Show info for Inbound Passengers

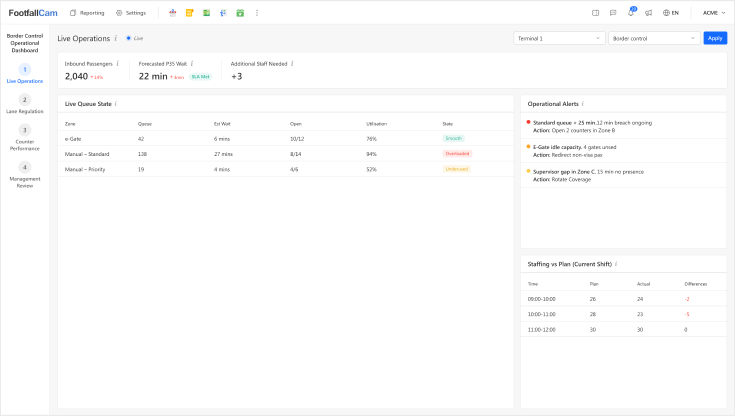[x=118, y=64]
